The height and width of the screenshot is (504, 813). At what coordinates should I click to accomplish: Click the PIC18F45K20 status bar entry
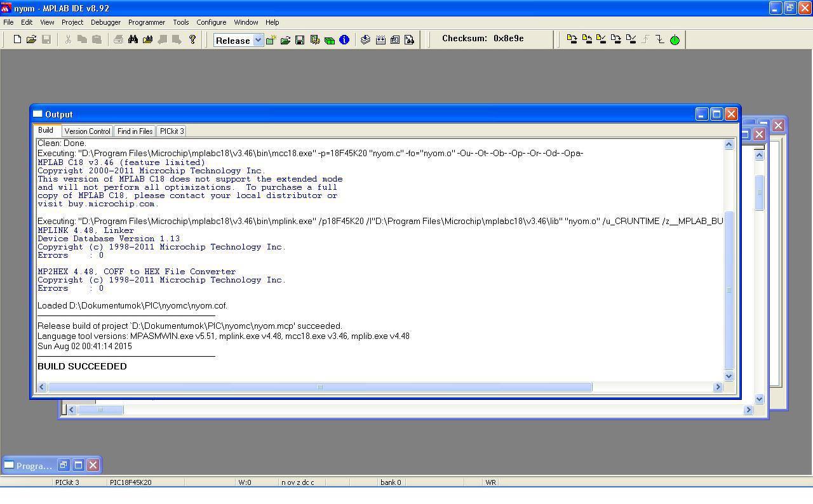point(131,482)
